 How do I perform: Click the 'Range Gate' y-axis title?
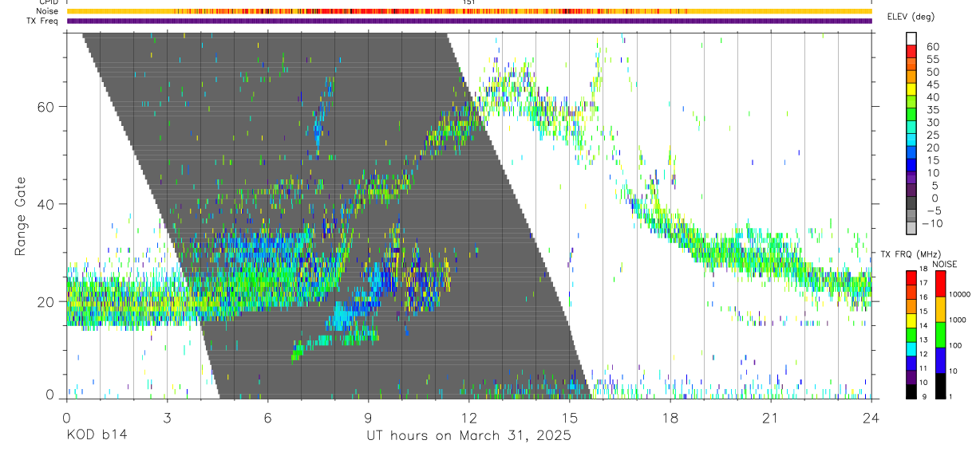pos(22,216)
